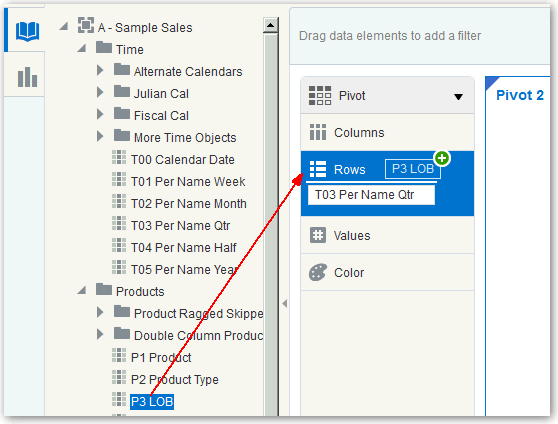The image size is (558, 424).
Task: Click the Columns icon
Action: click(x=318, y=132)
